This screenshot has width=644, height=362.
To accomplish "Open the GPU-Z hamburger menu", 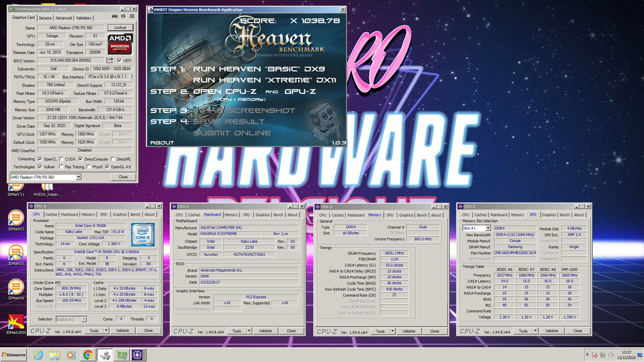I will [132, 16].
